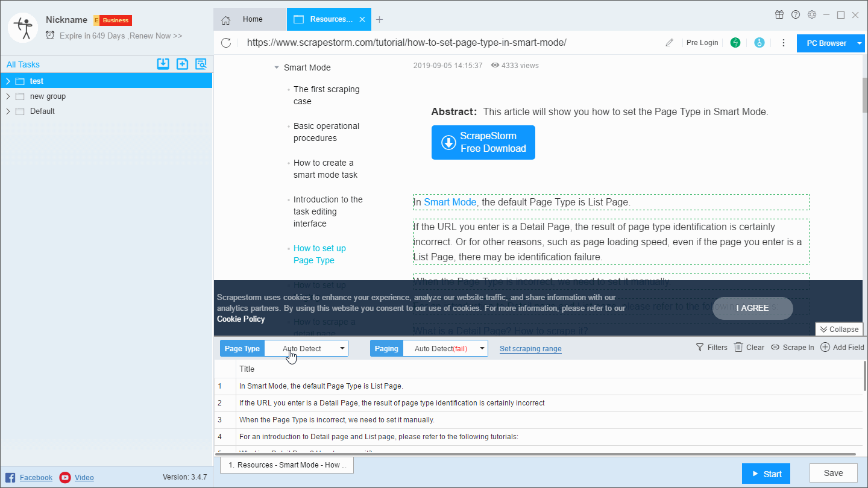Viewport: 868px width, 488px height.
Task: Open the three-dot more options menu
Action: click(784, 43)
